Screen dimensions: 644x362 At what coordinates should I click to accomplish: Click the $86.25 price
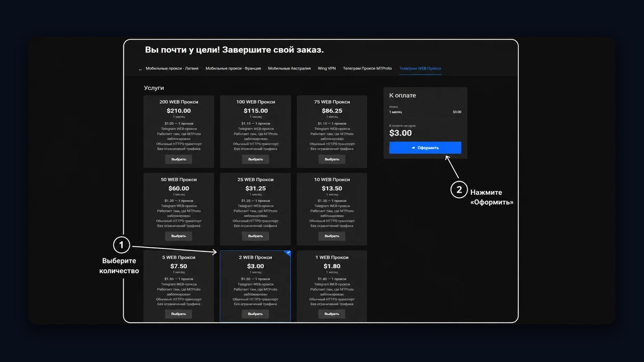tap(332, 111)
